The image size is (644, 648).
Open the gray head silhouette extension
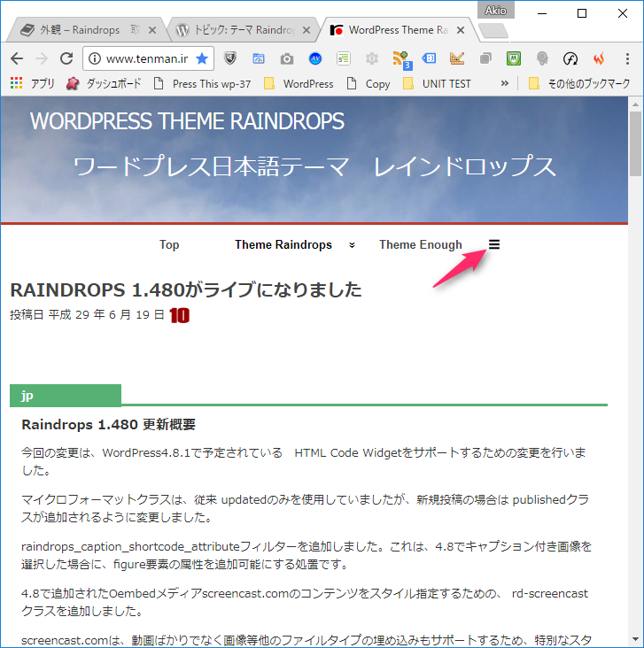pyautogui.click(x=542, y=58)
